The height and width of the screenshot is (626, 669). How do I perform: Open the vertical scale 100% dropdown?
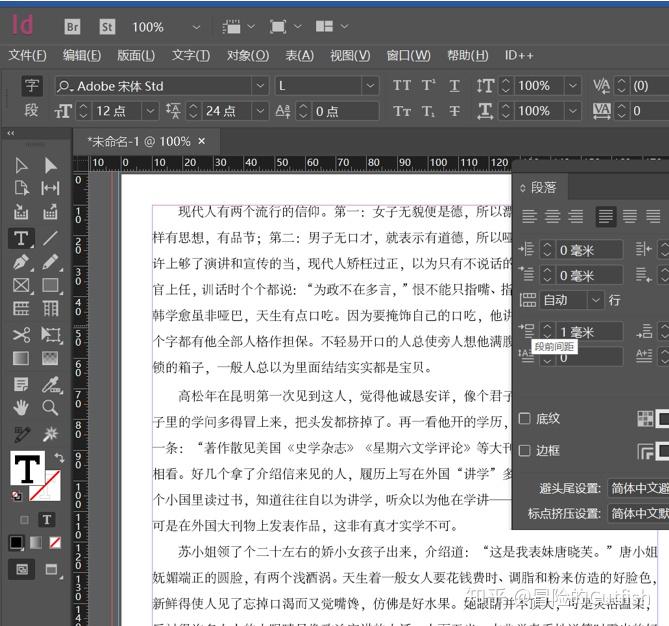573,86
